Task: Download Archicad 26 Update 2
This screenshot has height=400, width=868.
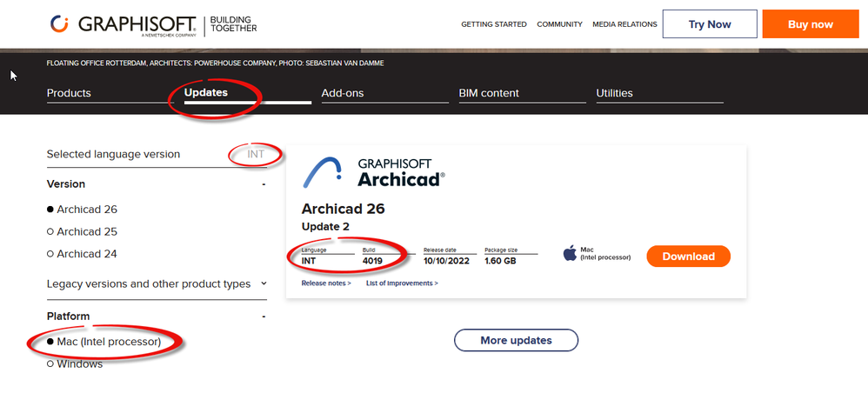Action: [689, 257]
